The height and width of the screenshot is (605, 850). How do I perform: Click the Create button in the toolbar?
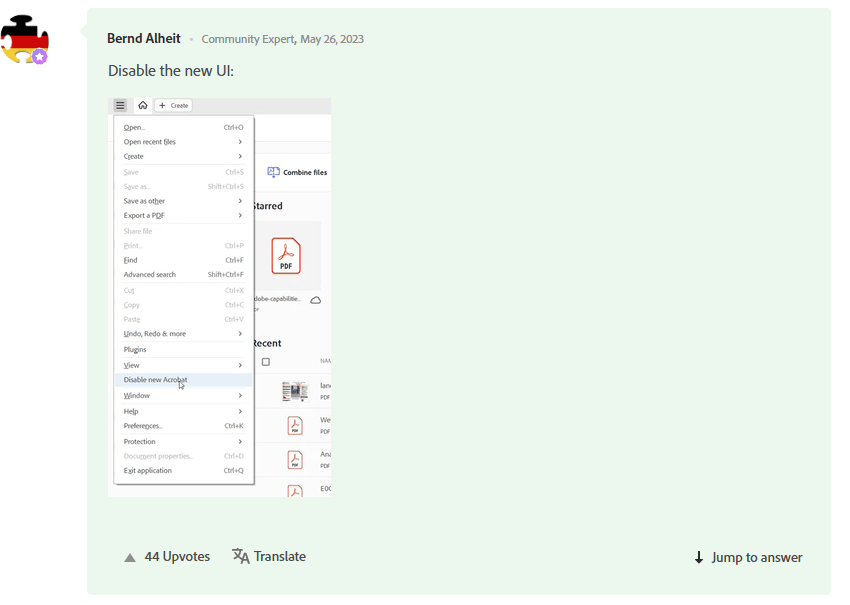[173, 105]
